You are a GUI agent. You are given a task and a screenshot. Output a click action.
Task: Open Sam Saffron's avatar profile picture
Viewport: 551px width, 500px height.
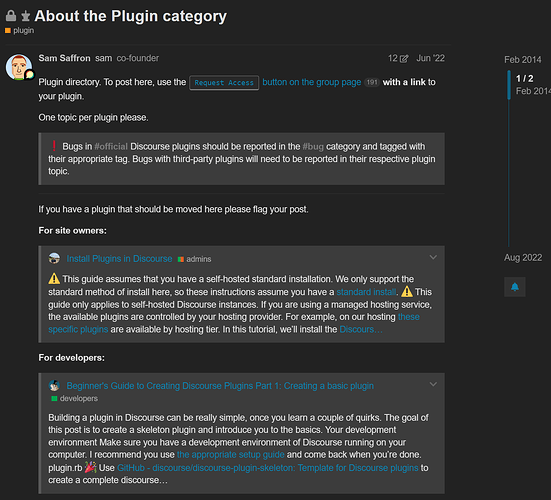click(19, 67)
